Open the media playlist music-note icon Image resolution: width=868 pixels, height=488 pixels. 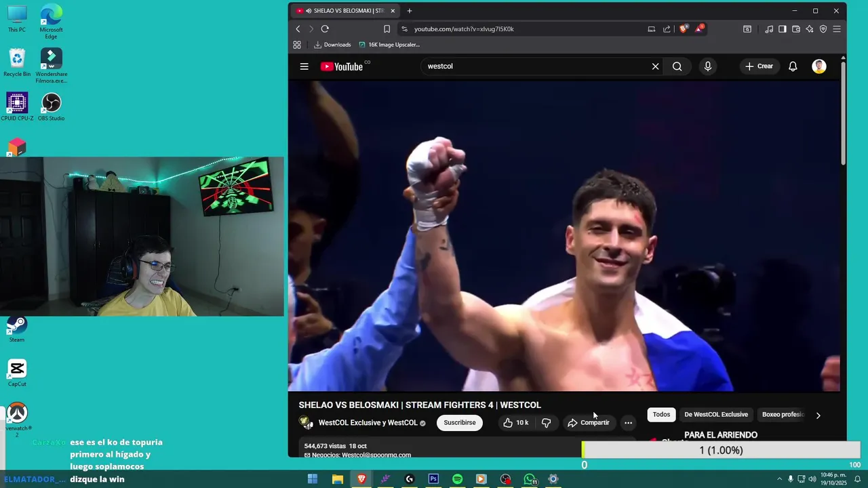(769, 29)
